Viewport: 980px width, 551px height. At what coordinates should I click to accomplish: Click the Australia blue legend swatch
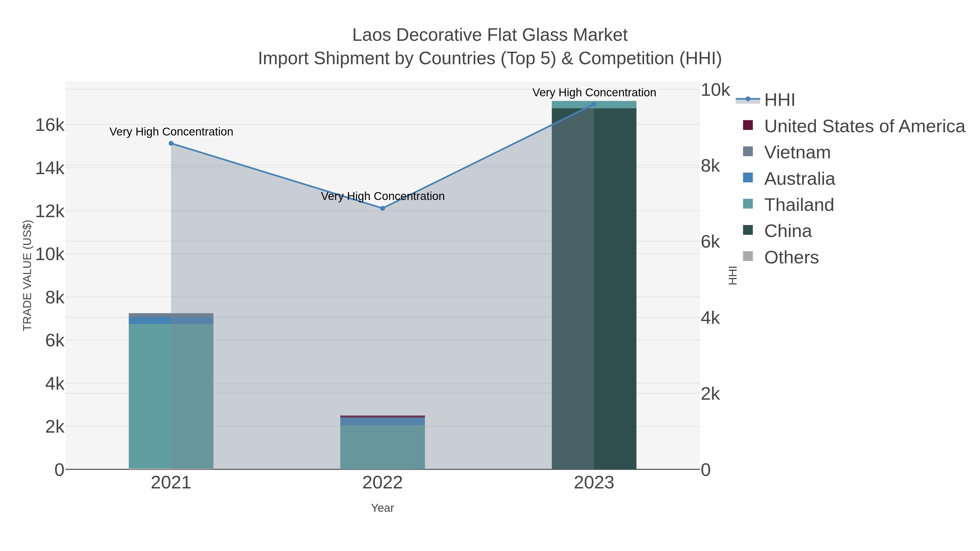(748, 178)
